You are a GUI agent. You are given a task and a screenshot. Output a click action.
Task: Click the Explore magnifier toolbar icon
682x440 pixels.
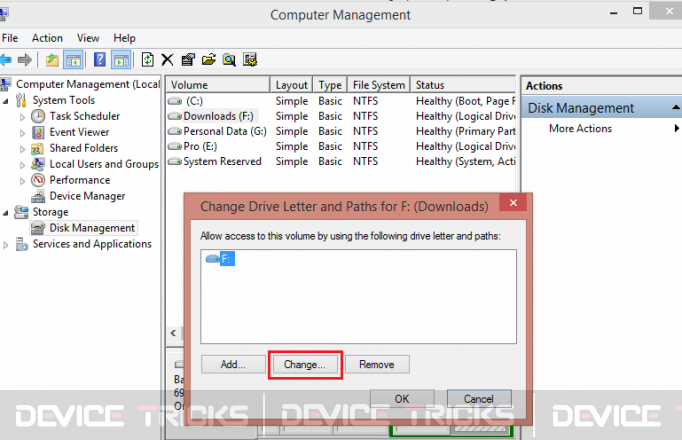(229, 60)
